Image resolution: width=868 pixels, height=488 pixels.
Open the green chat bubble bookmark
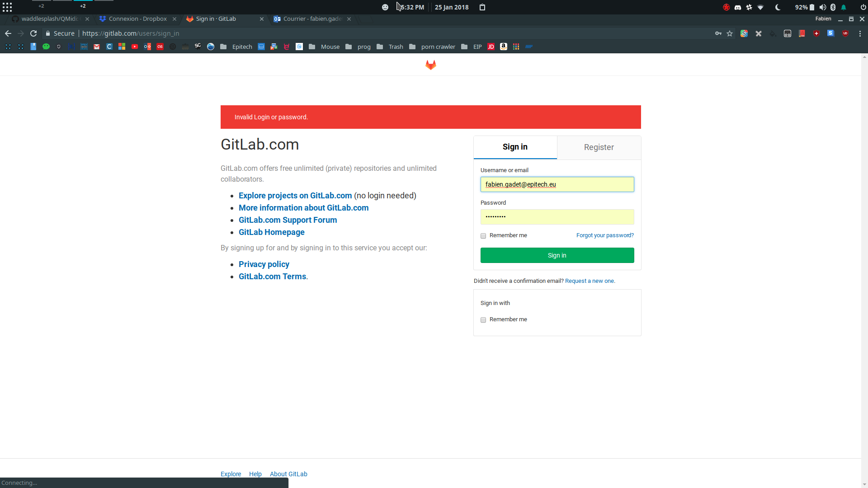click(46, 47)
